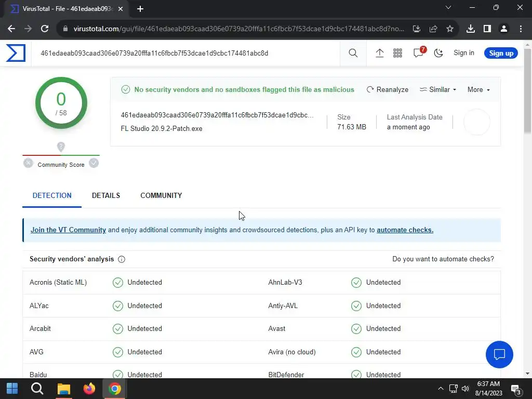
Task: Click Do you want to automate checks text
Action: [443, 259]
